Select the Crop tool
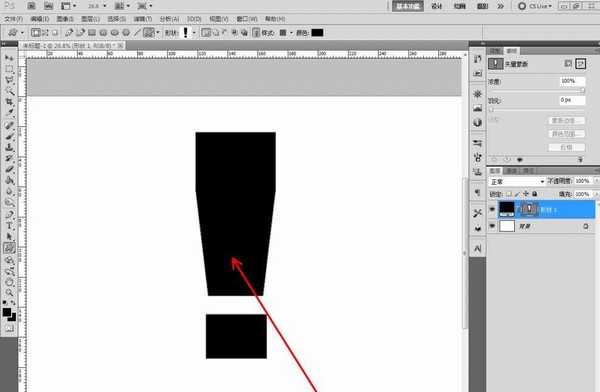600x392 pixels. coord(9,102)
